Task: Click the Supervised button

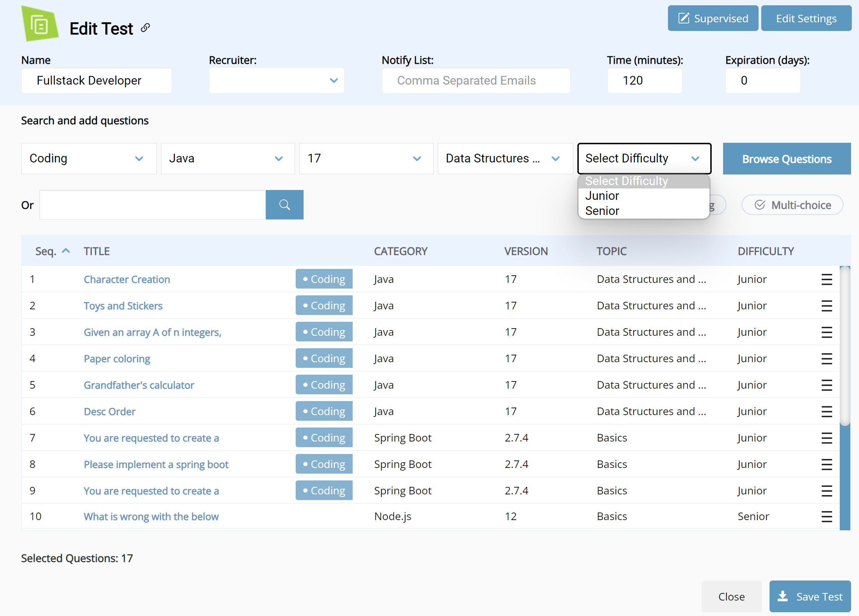Action: [x=713, y=18]
